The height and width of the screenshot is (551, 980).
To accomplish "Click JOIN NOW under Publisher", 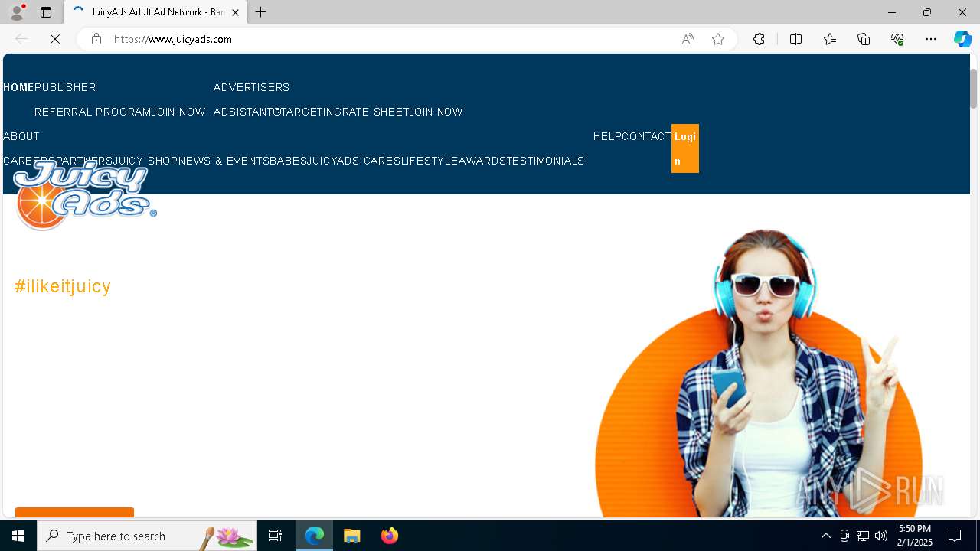I will click(x=178, y=112).
